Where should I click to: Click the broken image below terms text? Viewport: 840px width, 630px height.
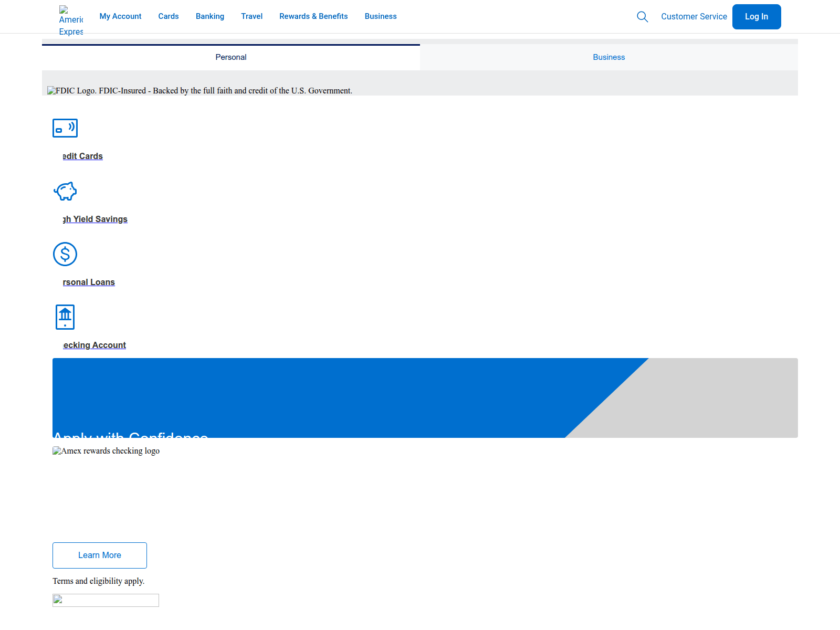pyautogui.click(x=106, y=601)
